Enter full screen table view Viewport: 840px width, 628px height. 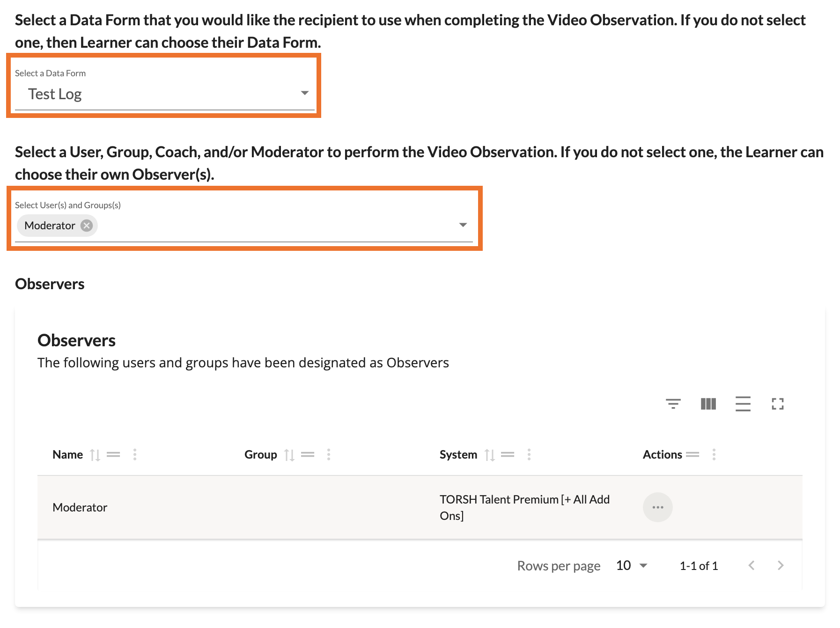click(777, 403)
